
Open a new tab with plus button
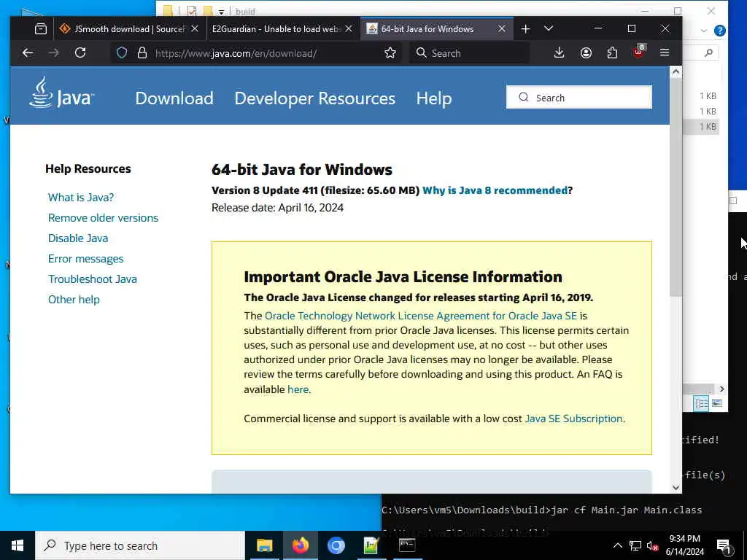click(525, 29)
